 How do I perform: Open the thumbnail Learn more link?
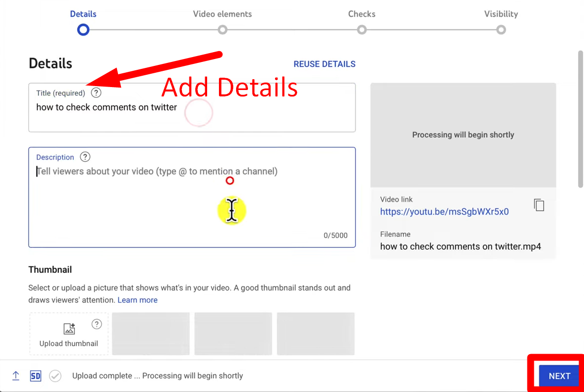coord(137,300)
